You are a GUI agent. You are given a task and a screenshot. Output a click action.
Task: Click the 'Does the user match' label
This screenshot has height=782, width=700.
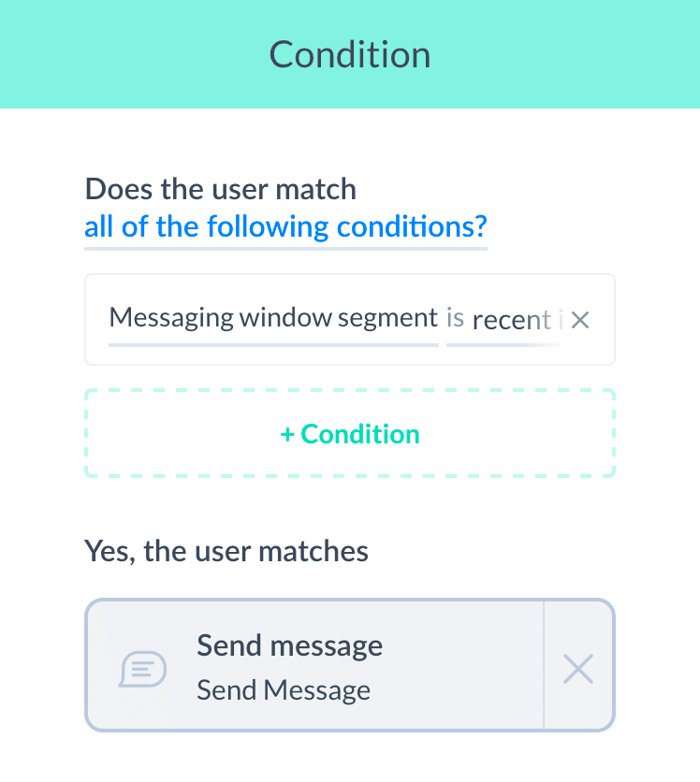[x=221, y=189]
